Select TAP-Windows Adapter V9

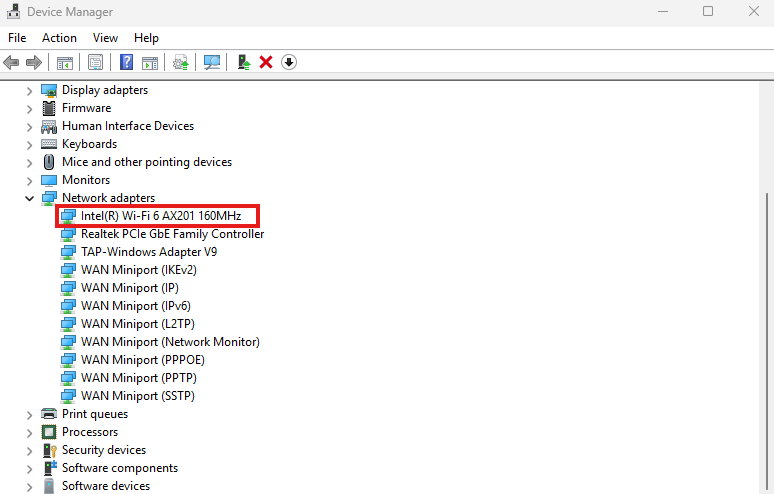(x=148, y=252)
